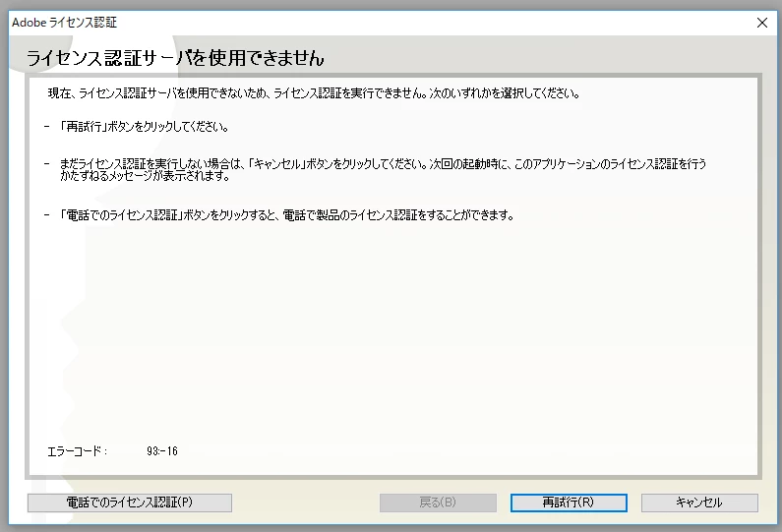This screenshot has height=532, width=782.
Task: Click the キャンセル button
Action: [x=699, y=502]
